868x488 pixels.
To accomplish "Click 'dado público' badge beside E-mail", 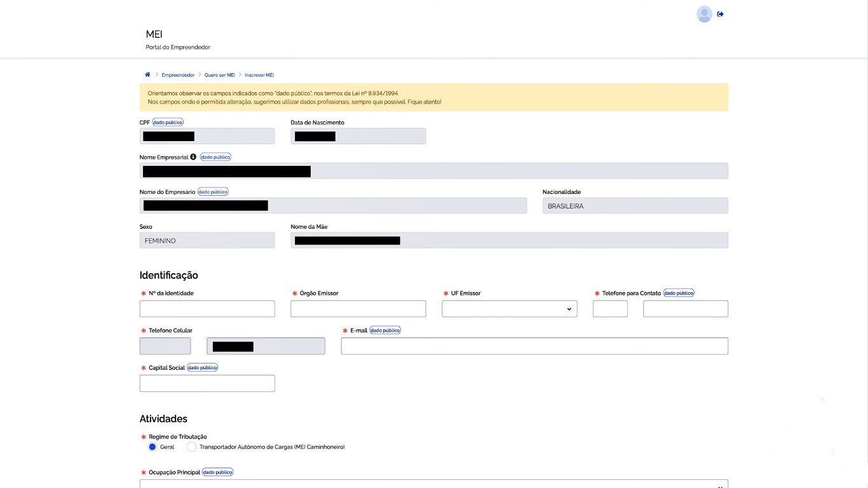I will (385, 330).
